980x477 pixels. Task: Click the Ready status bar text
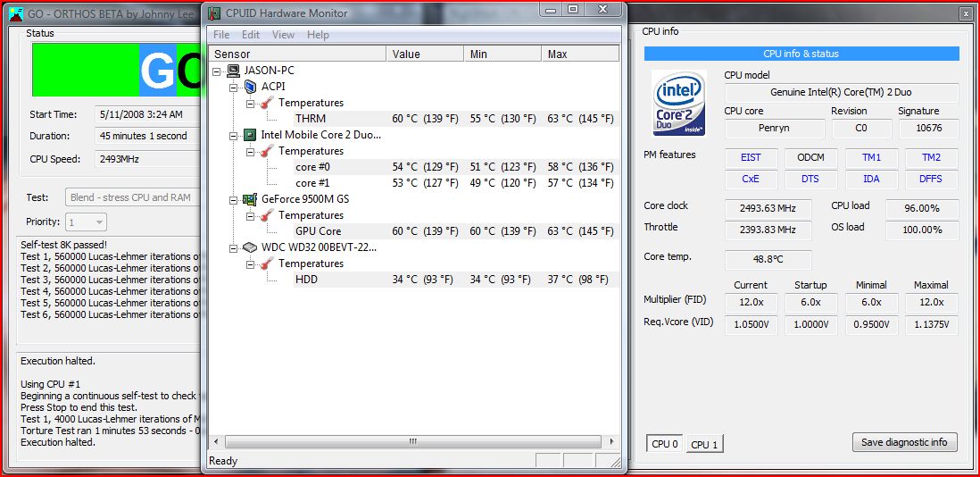coord(223,462)
